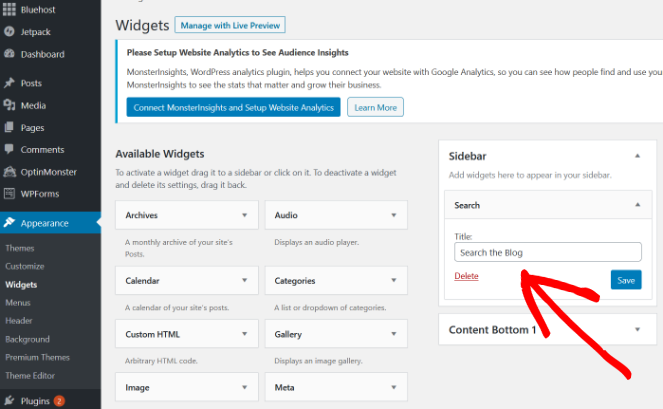
Task: Click the Delete link in Search widget
Action: point(466,276)
